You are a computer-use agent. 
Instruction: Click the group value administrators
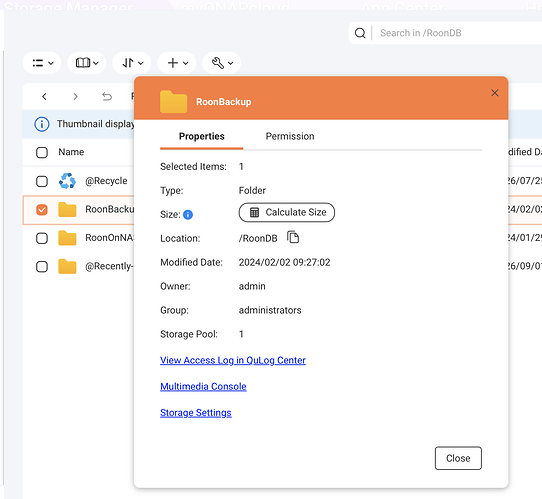click(x=270, y=310)
